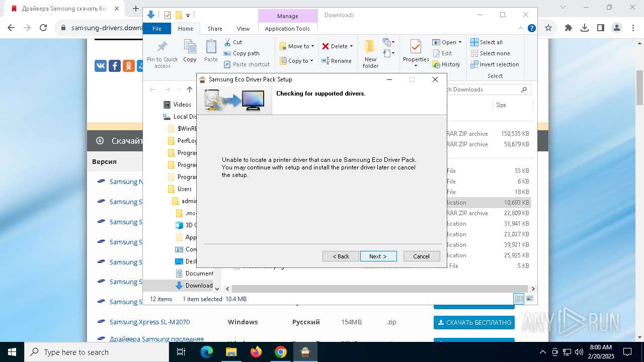The image size is (644, 362).
Task: Click Chrome back arrow
Action: 11,28
